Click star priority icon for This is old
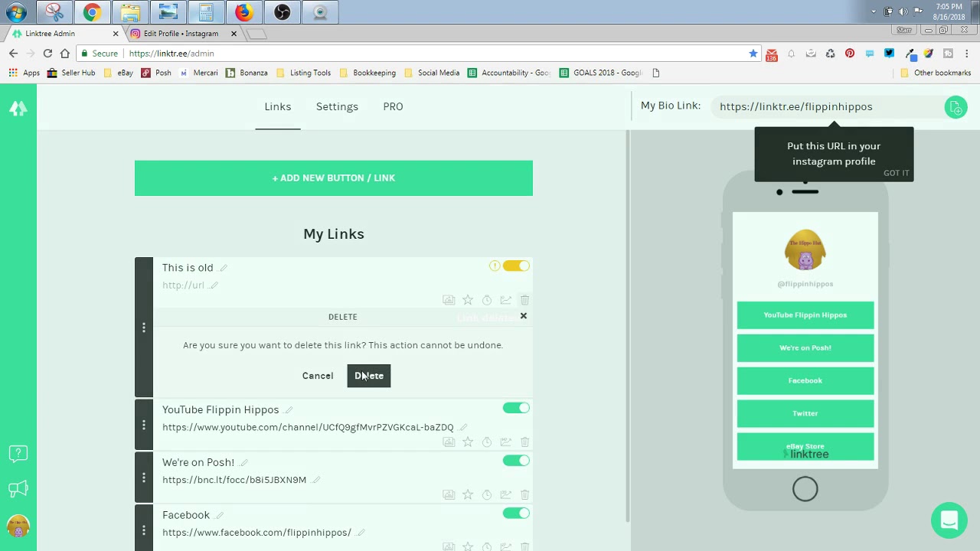 [468, 300]
